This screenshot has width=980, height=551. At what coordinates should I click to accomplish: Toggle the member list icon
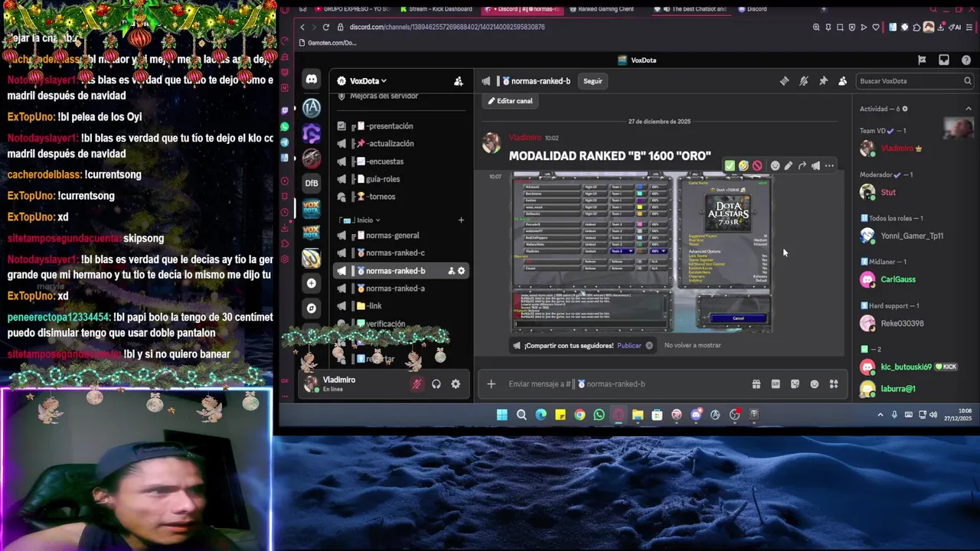tap(842, 81)
